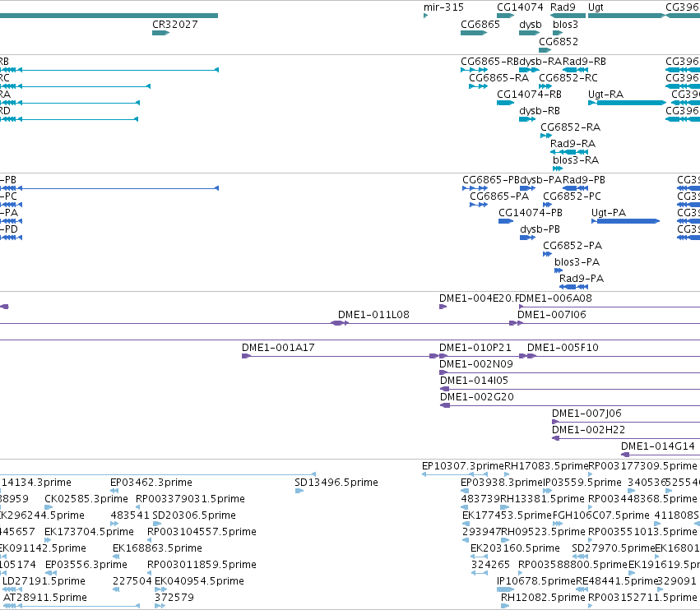Click the RP003448368.5prime EST label

(642, 499)
